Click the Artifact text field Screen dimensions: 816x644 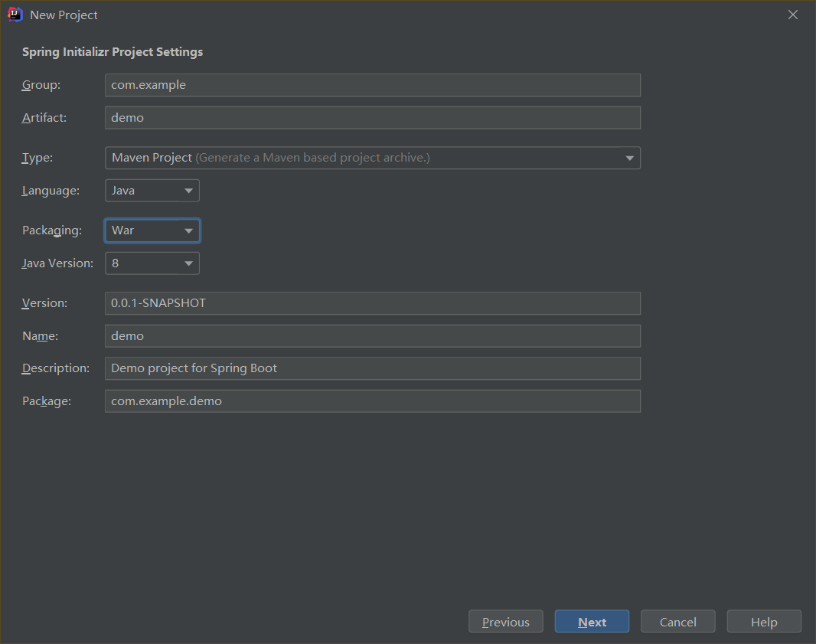pos(372,118)
